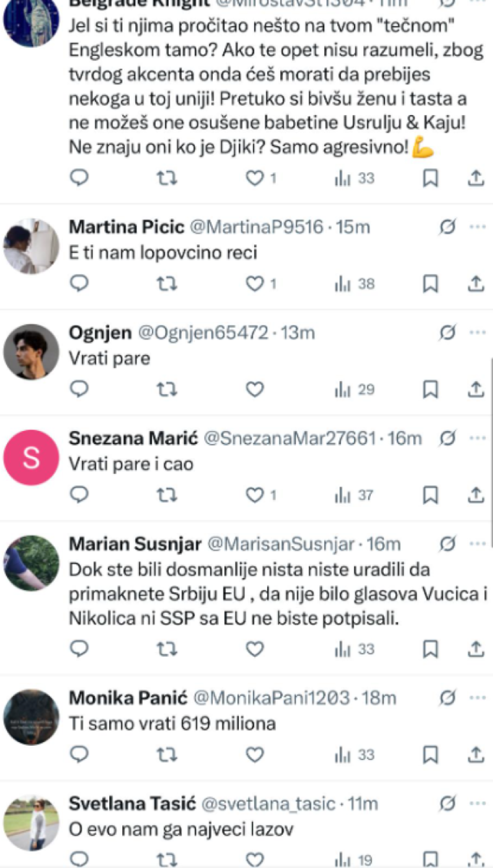Image resolution: width=493 pixels, height=868 pixels.
Task: Open more options for Martina Picic's tweet
Action: (478, 227)
